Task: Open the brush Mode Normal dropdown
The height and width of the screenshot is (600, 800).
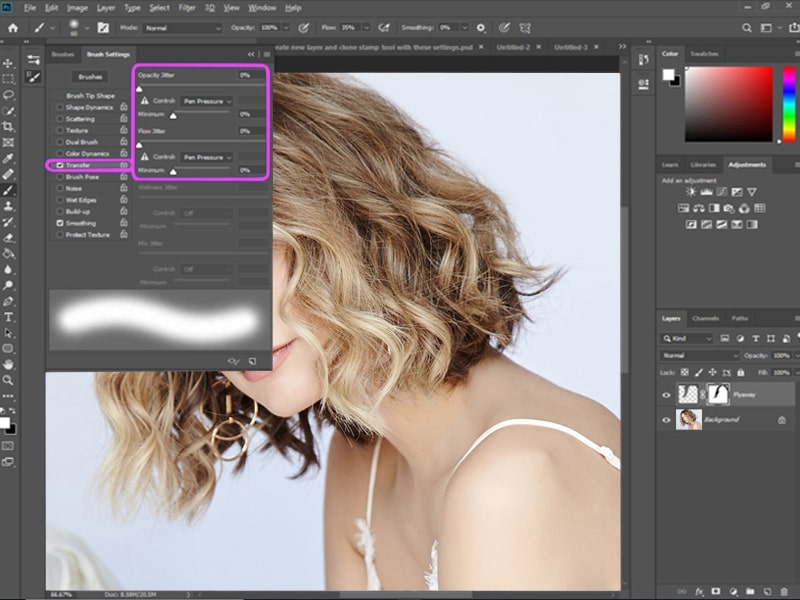Action: (x=182, y=28)
